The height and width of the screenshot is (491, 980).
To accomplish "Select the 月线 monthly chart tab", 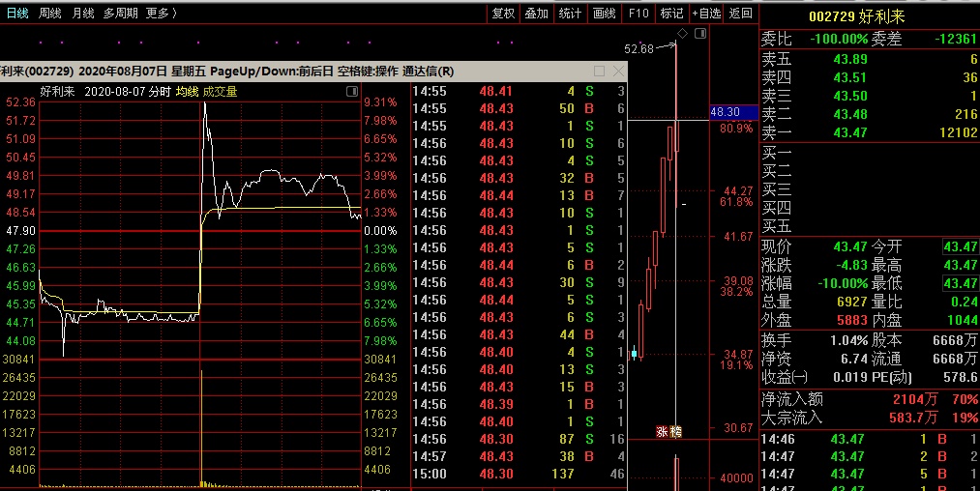I will 82,13.
